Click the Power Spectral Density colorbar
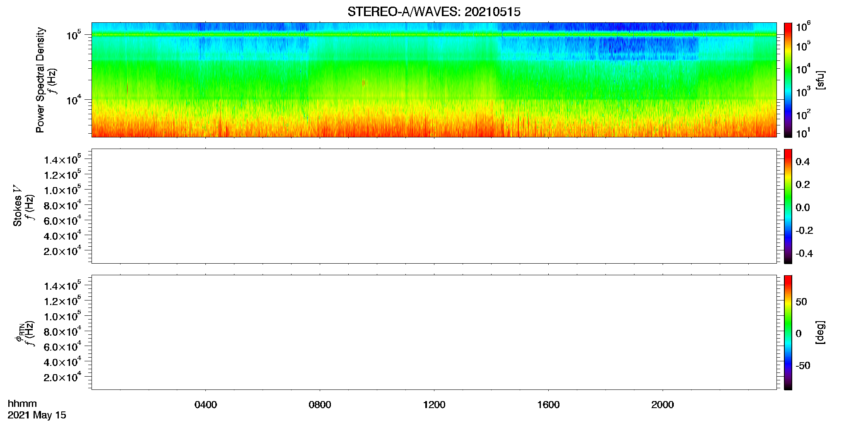868x447 pixels. (x=788, y=80)
